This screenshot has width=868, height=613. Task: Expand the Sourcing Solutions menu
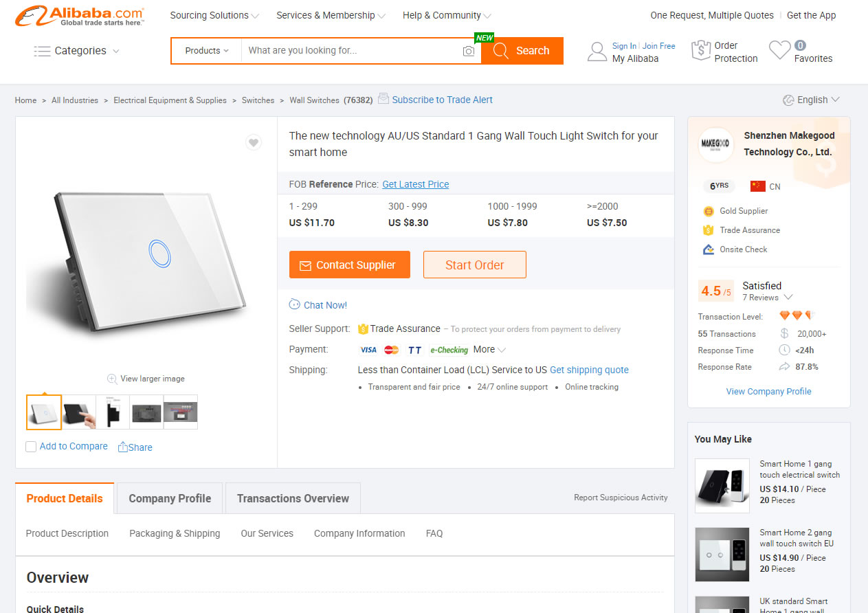point(214,15)
